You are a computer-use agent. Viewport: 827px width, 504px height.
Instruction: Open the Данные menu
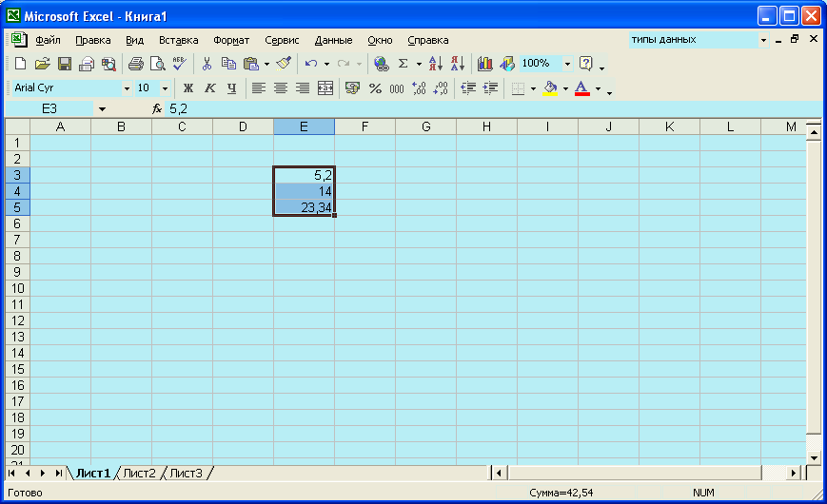[333, 40]
